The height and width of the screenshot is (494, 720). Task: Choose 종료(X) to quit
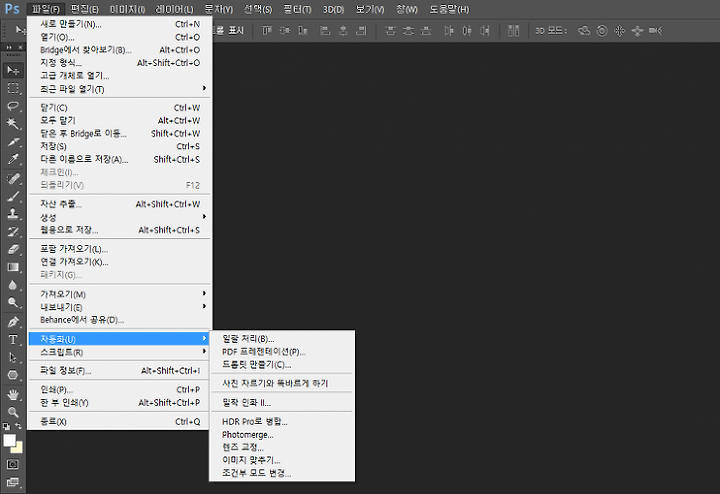(119, 421)
